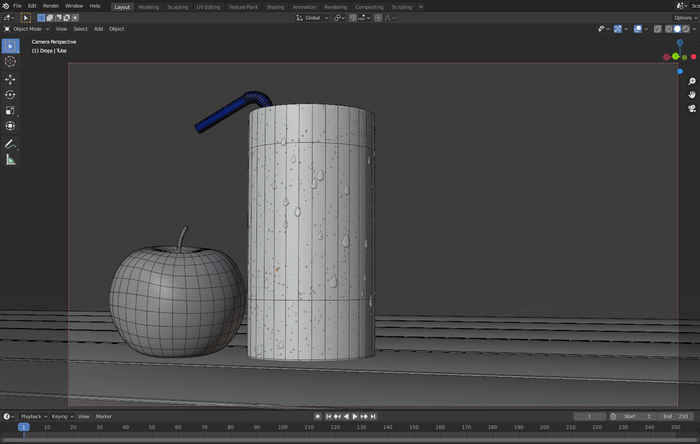The width and height of the screenshot is (700, 444).
Task: Choose the Annotate tool
Action: [x=10, y=144]
